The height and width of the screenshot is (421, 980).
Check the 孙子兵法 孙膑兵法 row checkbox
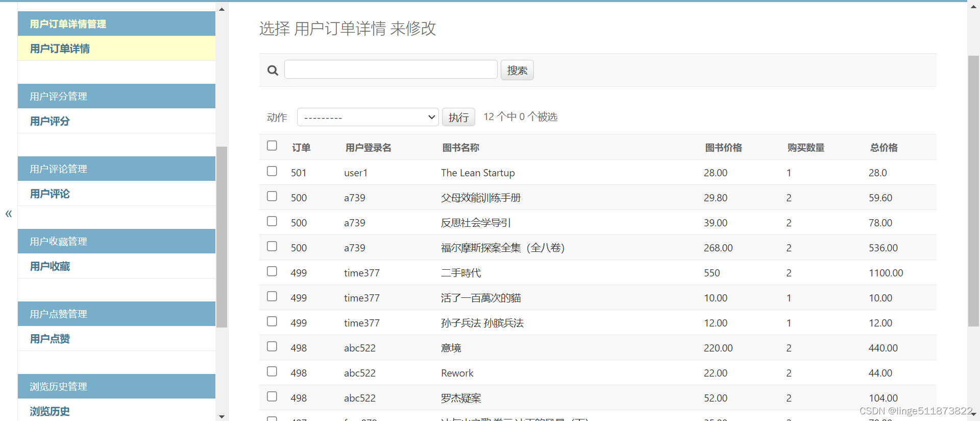272,321
